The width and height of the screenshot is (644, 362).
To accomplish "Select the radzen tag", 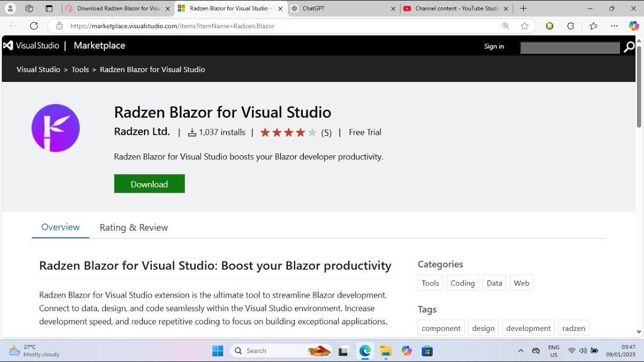I will pos(574,328).
